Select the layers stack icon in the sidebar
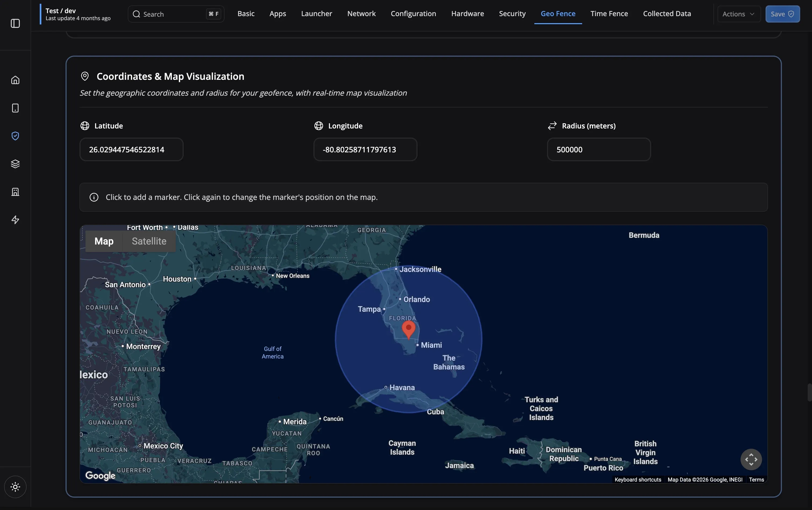This screenshot has width=812, height=510. (15, 164)
